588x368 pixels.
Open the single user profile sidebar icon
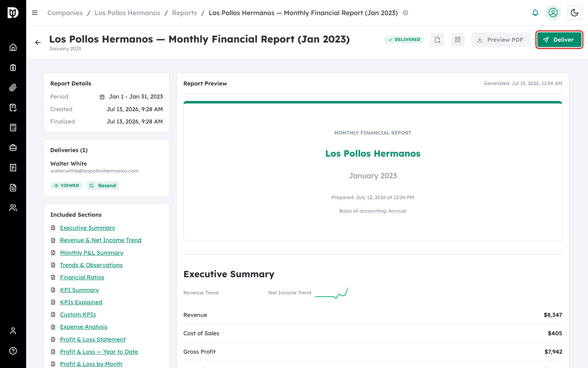point(13,331)
